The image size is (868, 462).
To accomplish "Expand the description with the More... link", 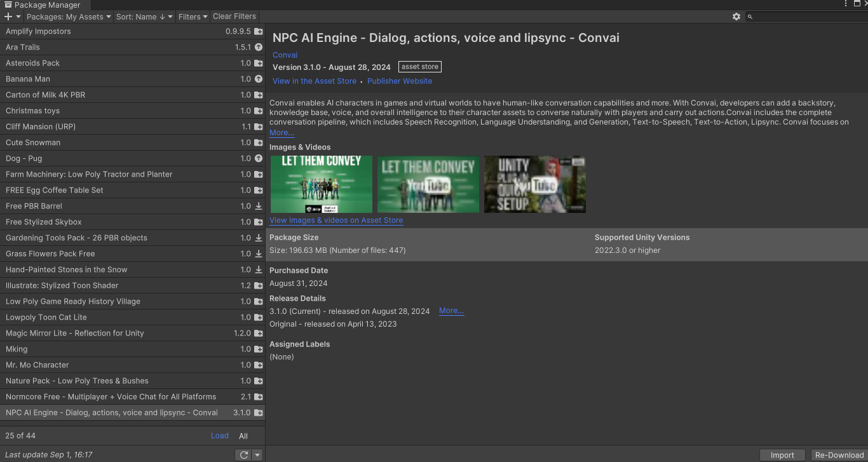I will pos(281,133).
